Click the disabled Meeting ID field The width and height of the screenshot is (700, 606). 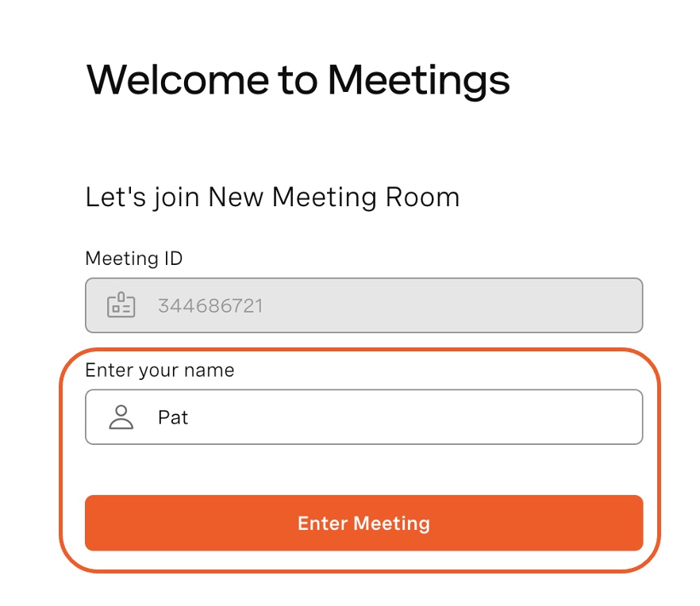point(363,305)
